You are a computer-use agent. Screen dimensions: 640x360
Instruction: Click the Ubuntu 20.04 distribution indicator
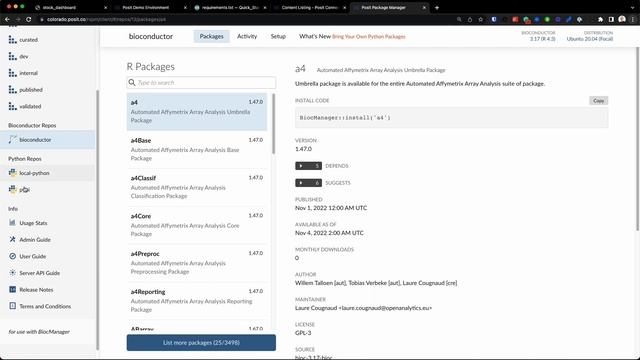pos(590,36)
